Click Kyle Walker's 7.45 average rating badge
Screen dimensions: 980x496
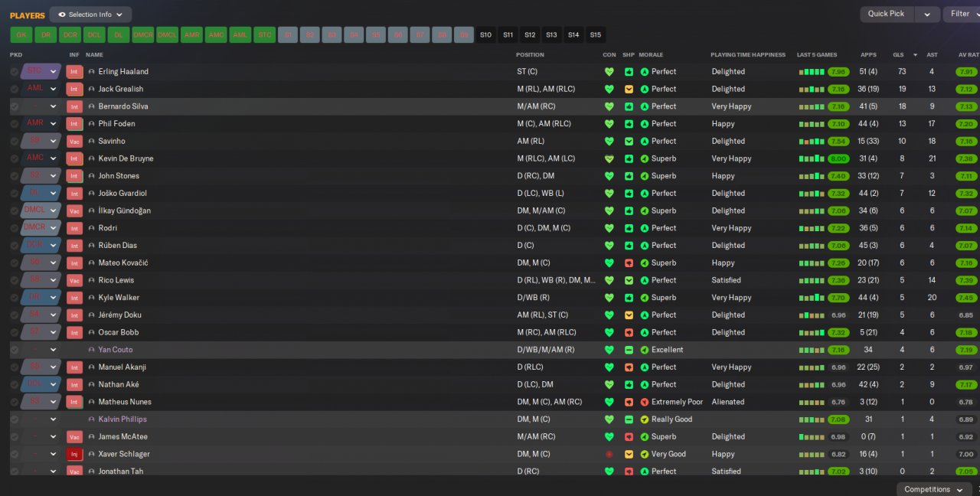click(x=967, y=299)
